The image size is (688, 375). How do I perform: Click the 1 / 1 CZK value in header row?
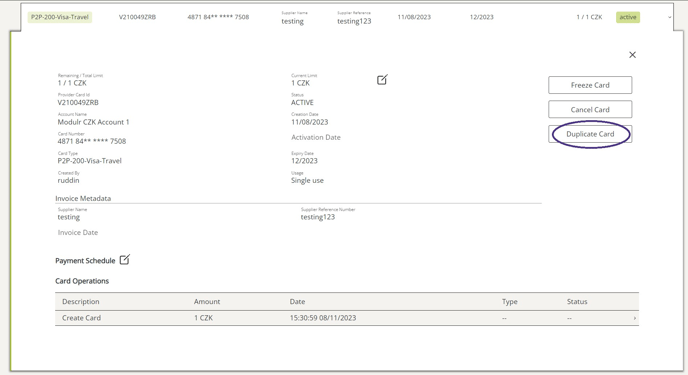pyautogui.click(x=589, y=17)
